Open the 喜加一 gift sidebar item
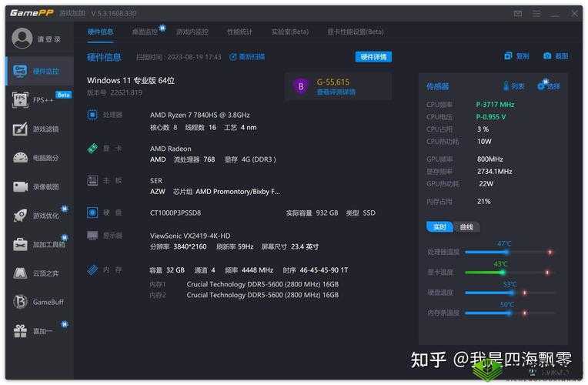The height and width of the screenshot is (385, 588). click(x=40, y=331)
